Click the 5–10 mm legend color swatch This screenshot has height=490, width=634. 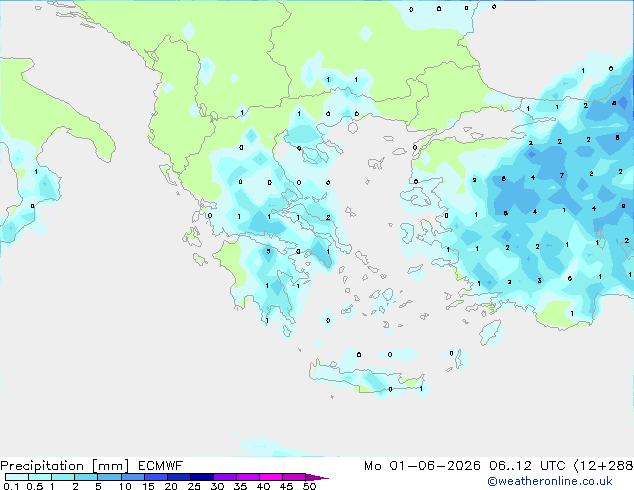[x=109, y=477]
